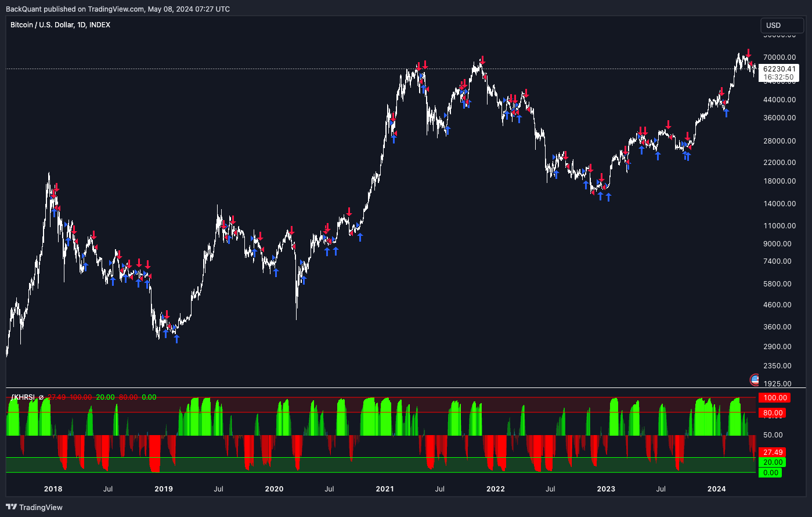Click the green 20.00 level tag on the indicator axis
Viewport: 812px width, 517px height.
(773, 462)
